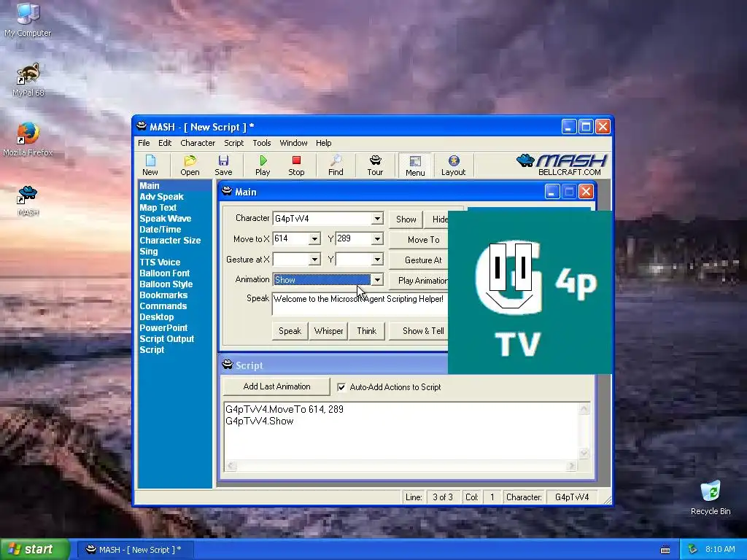
Task: Toggle the Menu panel toolbar button
Action: click(415, 166)
